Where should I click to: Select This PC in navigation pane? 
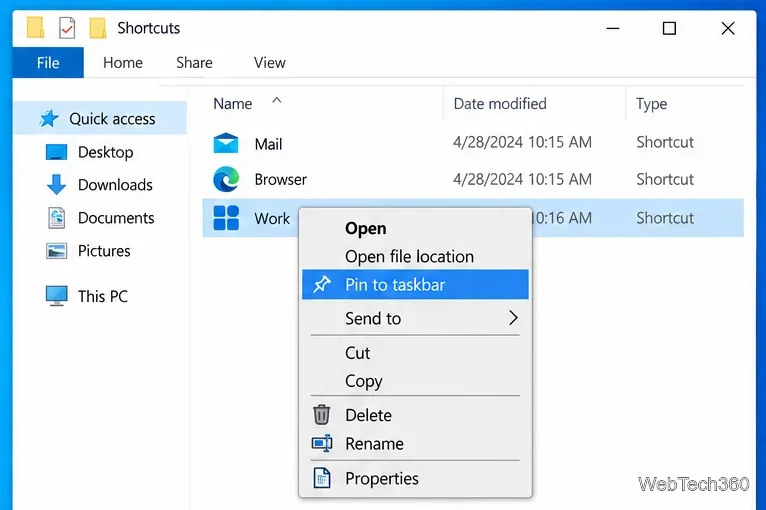[x=103, y=296]
